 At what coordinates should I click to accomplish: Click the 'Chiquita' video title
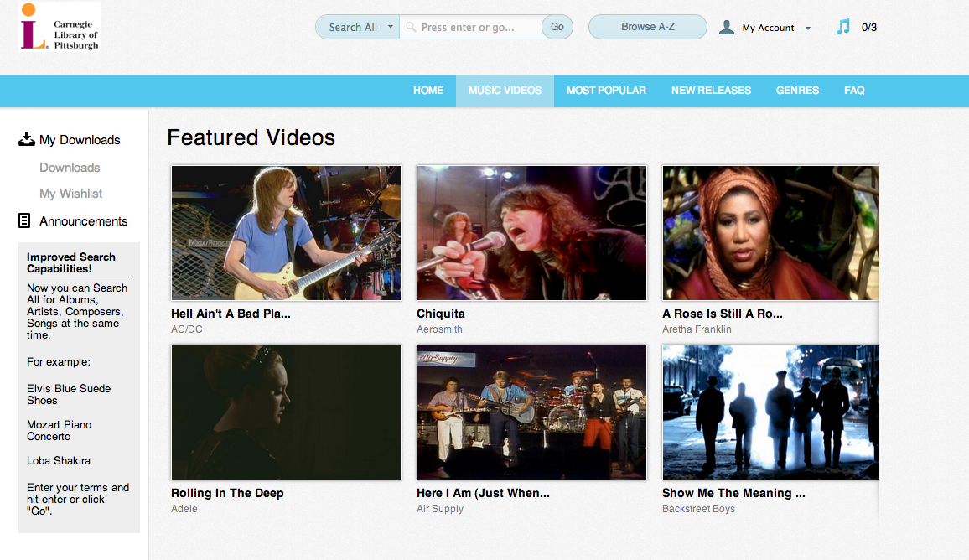(x=441, y=314)
